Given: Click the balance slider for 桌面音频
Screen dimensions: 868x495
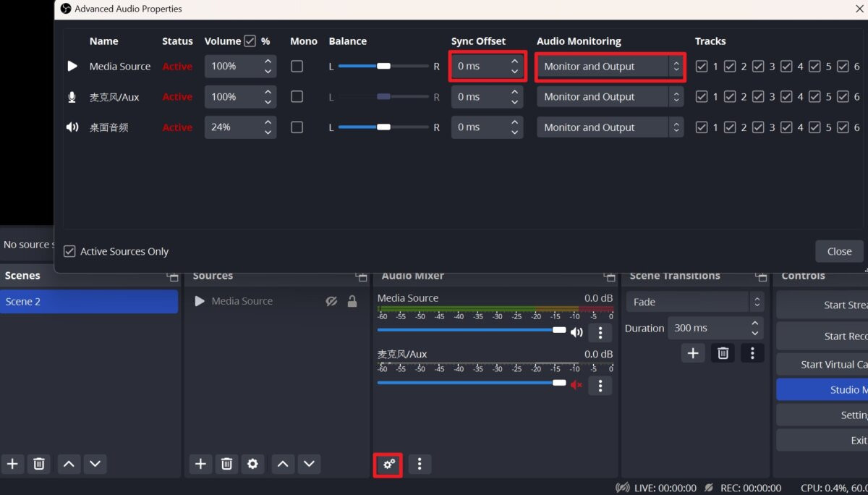Looking at the screenshot, I should click(383, 127).
